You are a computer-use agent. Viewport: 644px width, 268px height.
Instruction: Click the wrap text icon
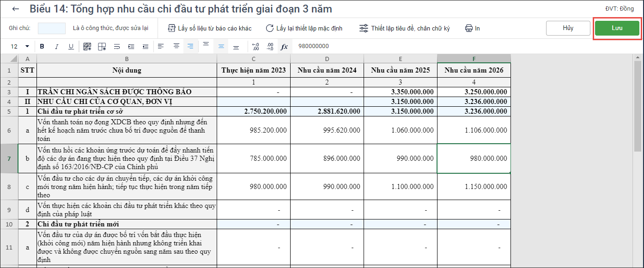click(117, 46)
